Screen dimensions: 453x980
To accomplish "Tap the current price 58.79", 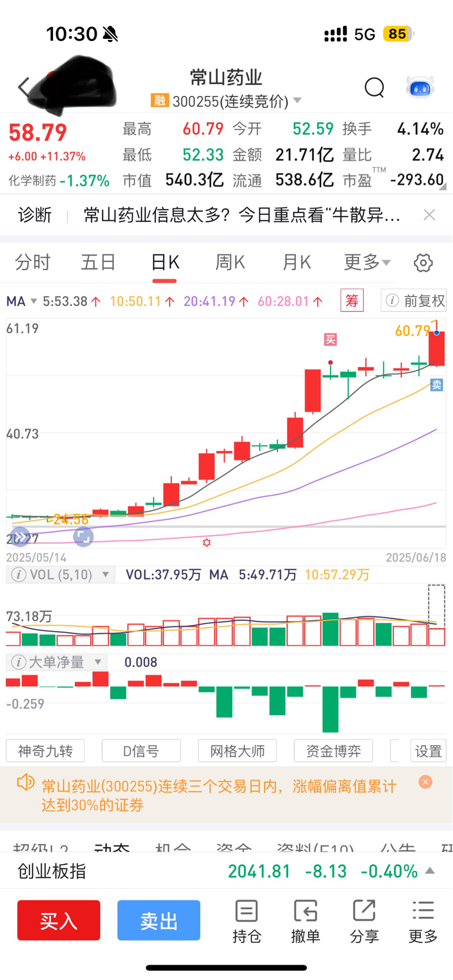I will pyautogui.click(x=38, y=132).
